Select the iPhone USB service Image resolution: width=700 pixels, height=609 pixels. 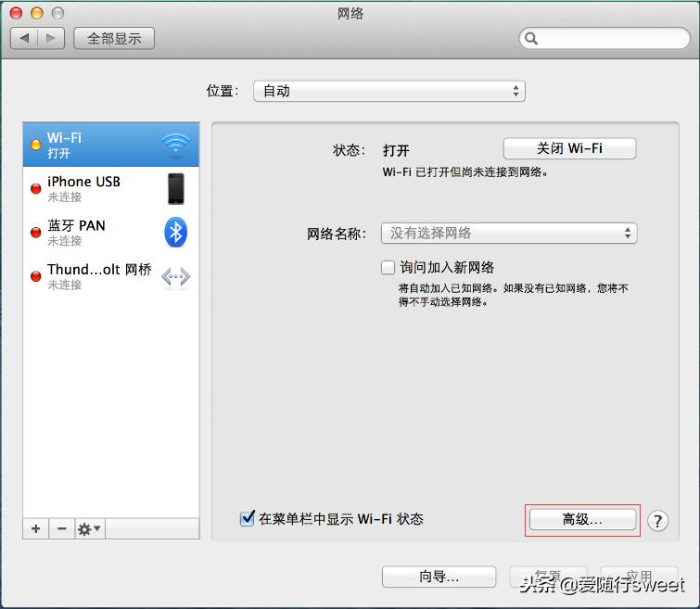[x=110, y=188]
